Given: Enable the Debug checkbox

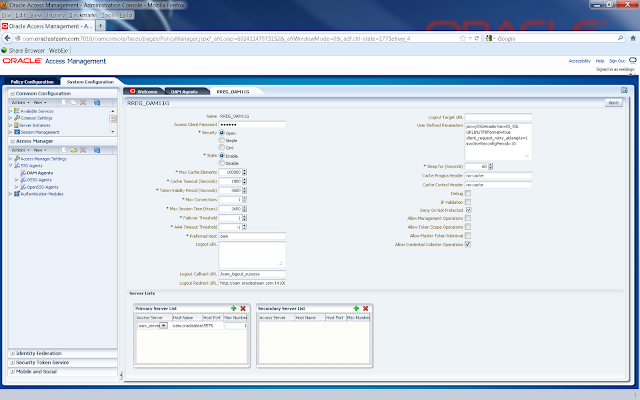Looking at the screenshot, I should [x=468, y=193].
